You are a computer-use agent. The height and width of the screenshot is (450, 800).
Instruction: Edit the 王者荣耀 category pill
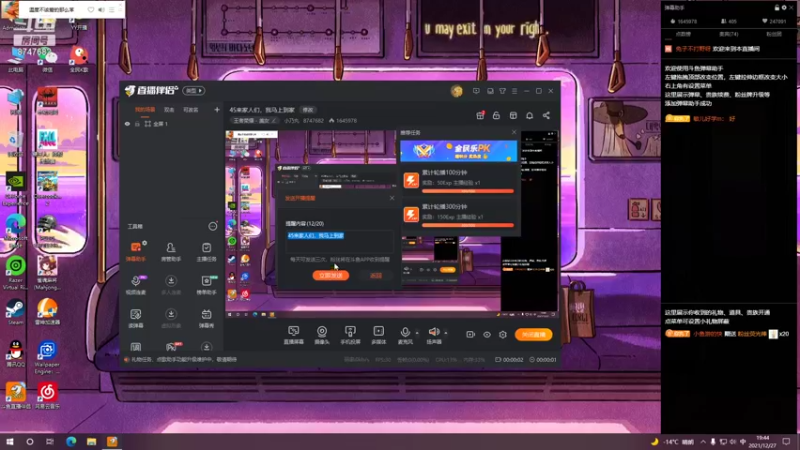(255, 121)
